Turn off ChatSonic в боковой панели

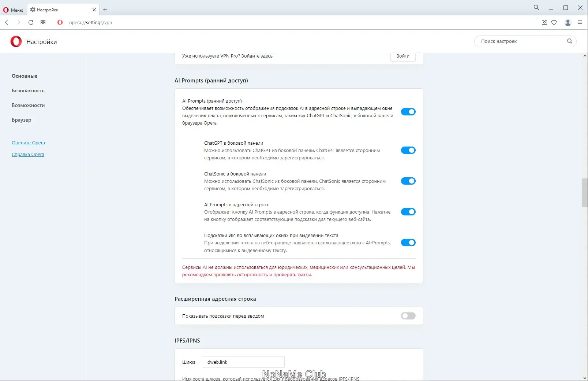pos(408,181)
